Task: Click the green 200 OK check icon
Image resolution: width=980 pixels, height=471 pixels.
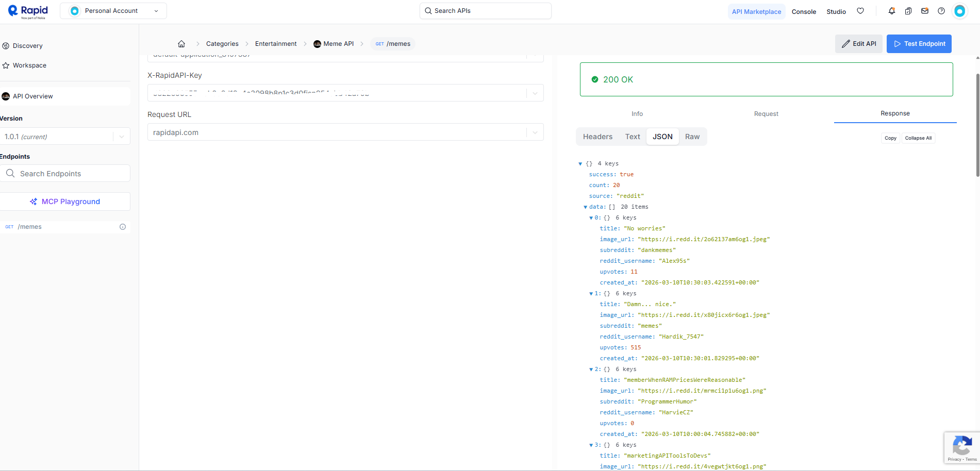Action: click(x=595, y=79)
